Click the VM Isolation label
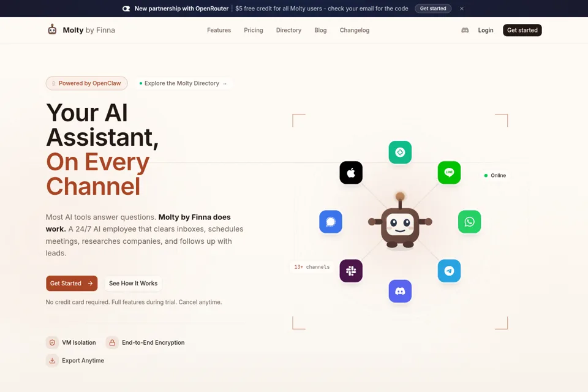Image resolution: width=588 pixels, height=392 pixels. pyautogui.click(x=79, y=342)
